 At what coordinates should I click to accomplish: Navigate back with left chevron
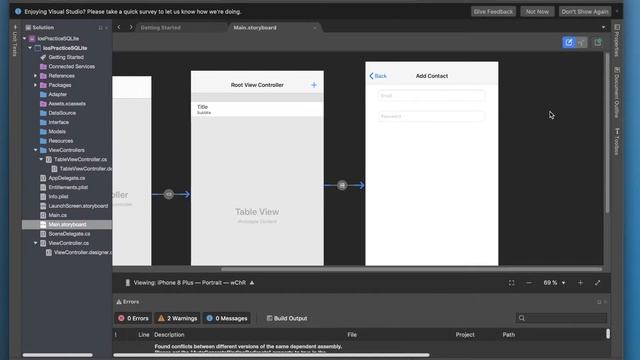point(119,27)
